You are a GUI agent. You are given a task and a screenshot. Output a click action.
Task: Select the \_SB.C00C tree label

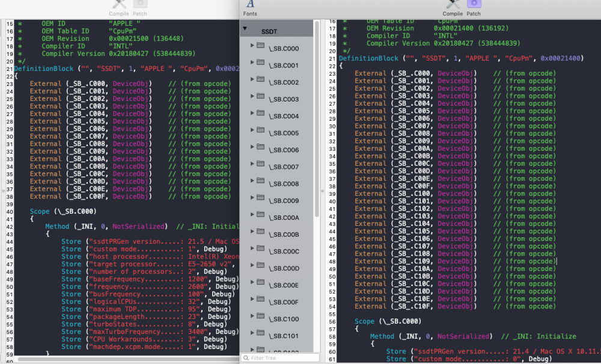click(x=284, y=251)
